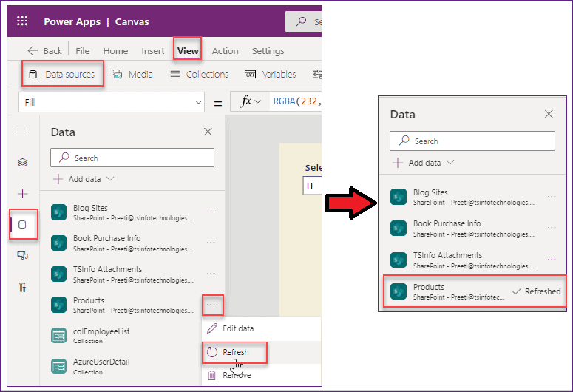Expand Add data in right Data panel
Image resolution: width=573 pixels, height=392 pixels.
[424, 163]
